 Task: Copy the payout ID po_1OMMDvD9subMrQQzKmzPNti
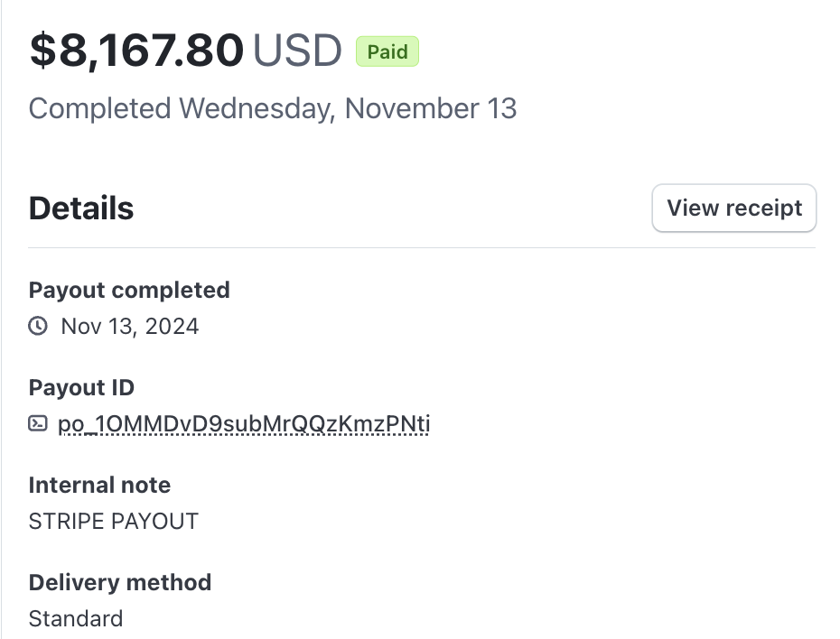[x=244, y=424]
